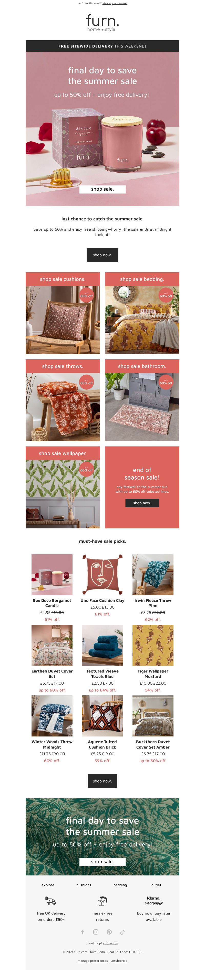Open the shop sale cushions tile

[63, 313]
